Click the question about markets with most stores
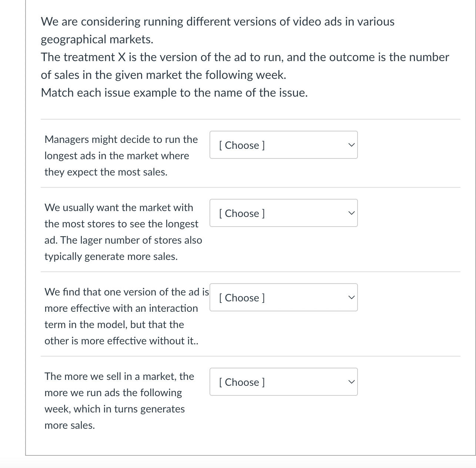Image resolution: width=476 pixels, height=468 pixels. (122, 231)
